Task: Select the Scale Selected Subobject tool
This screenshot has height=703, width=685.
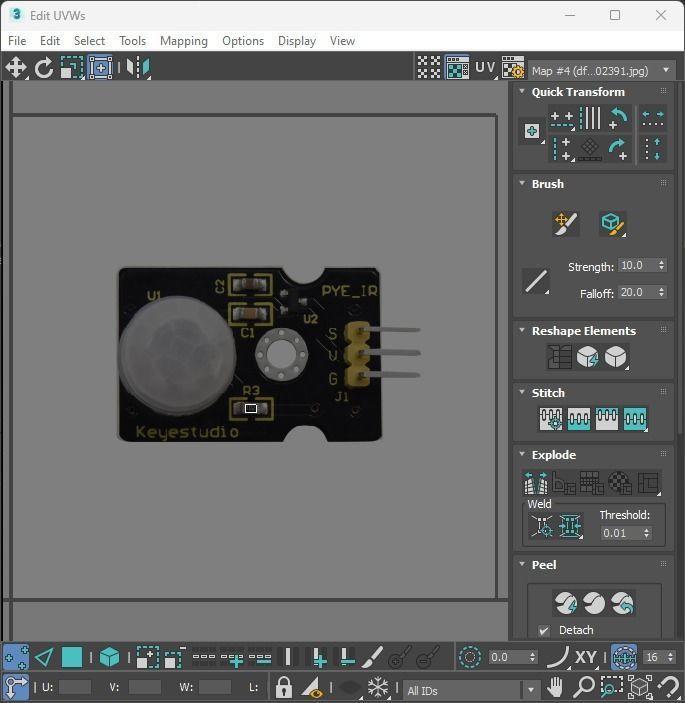Action: pos(72,68)
